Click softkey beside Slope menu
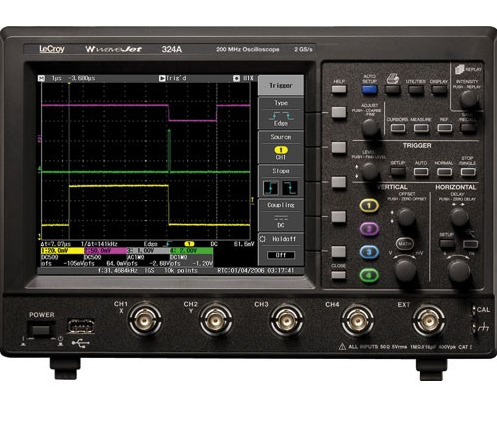The height and width of the screenshot is (422, 497). pos(339,182)
